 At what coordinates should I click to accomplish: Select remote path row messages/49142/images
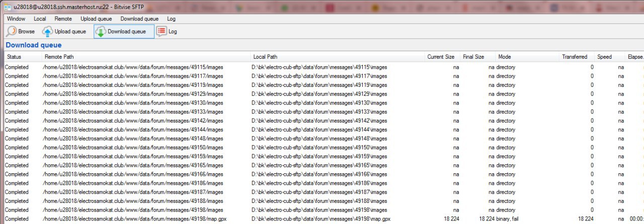point(133,121)
